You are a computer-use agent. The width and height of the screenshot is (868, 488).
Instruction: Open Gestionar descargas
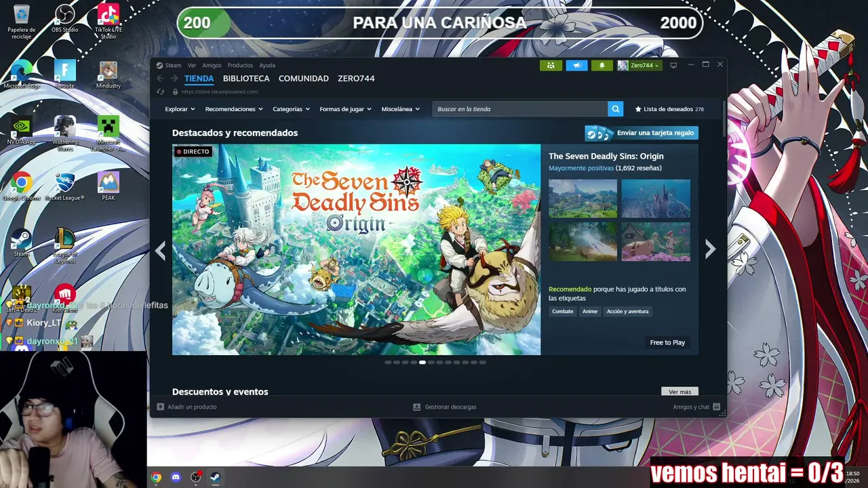[445, 407]
